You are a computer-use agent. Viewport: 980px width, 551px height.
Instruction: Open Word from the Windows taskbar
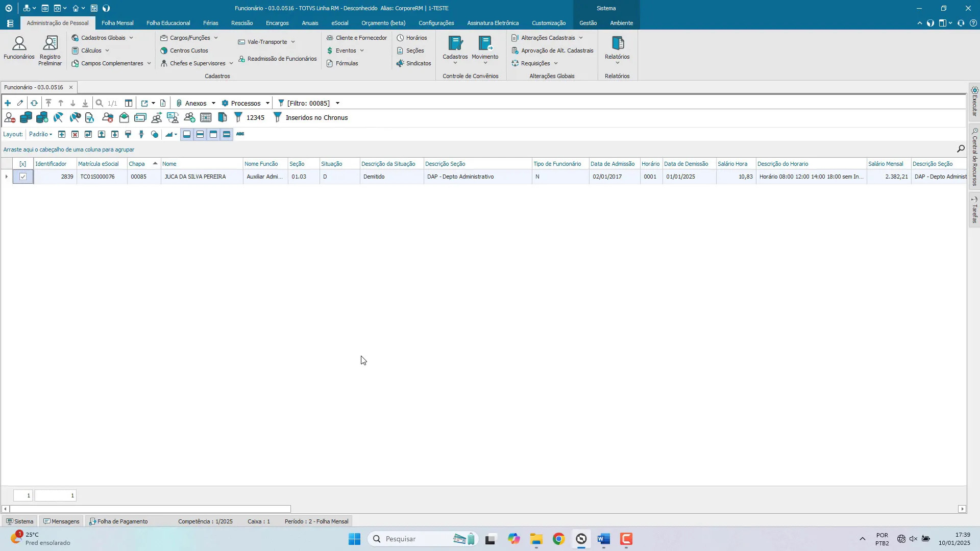(x=604, y=539)
